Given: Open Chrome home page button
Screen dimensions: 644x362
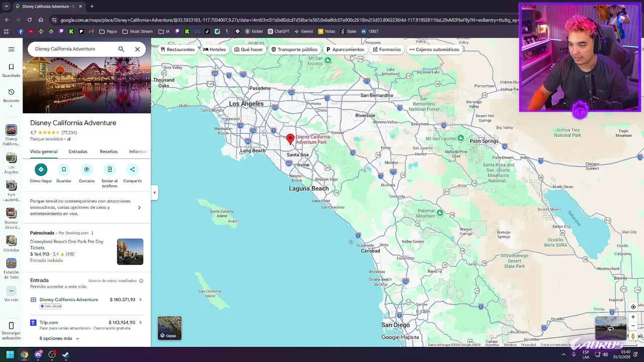Looking at the screenshot, I should (x=41, y=20).
